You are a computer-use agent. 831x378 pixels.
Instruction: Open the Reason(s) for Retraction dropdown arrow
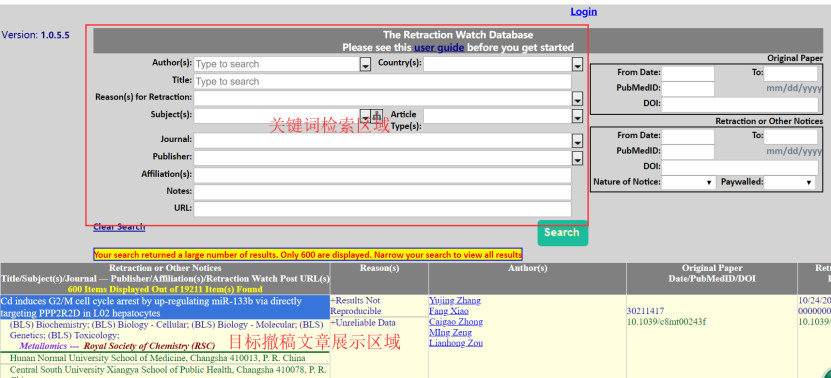coord(577,99)
